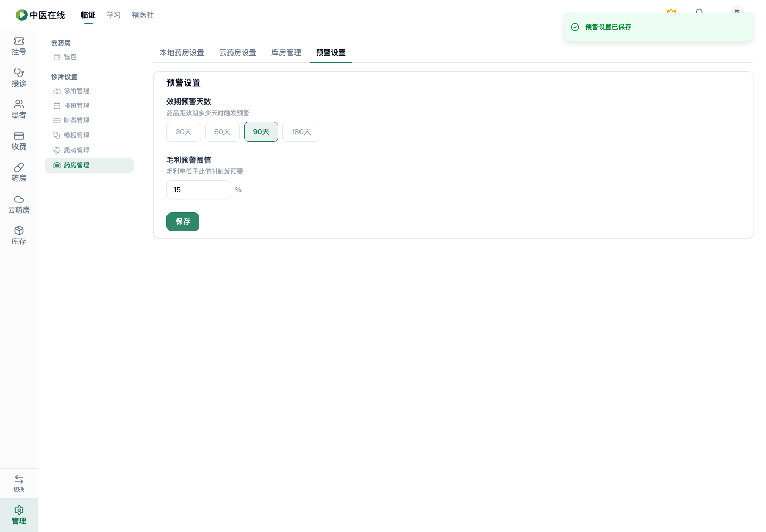Click the success checkmark icon in toast
This screenshot has width=766, height=532.
pyautogui.click(x=575, y=27)
